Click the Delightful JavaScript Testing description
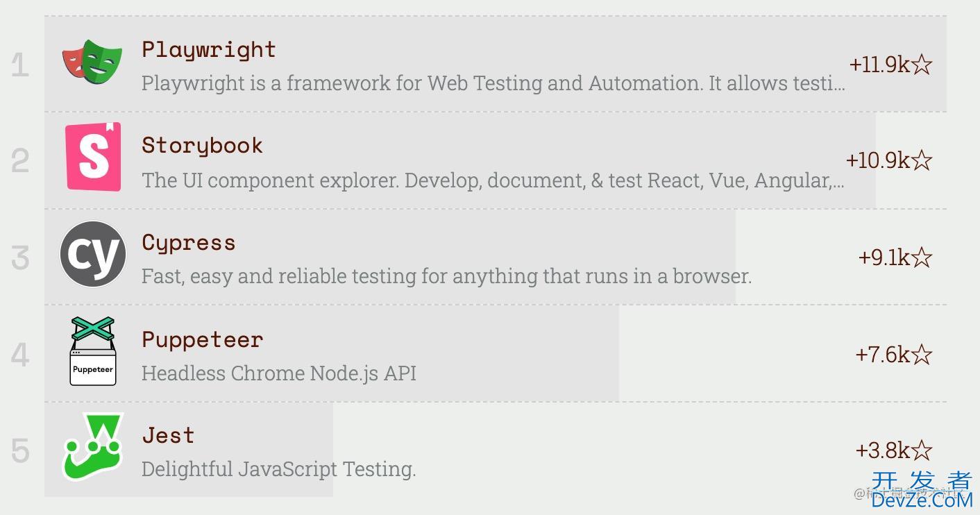The image size is (980, 515). [278, 469]
